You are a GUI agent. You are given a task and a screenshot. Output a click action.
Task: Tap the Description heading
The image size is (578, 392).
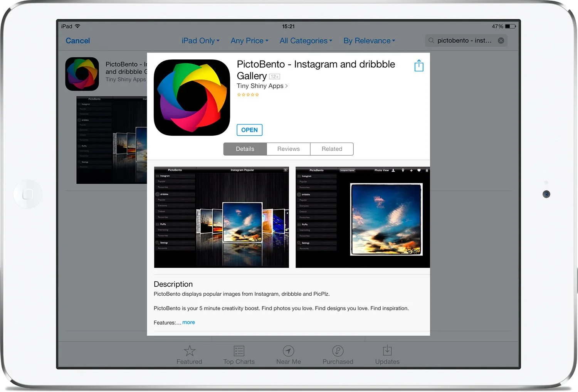pyautogui.click(x=173, y=284)
